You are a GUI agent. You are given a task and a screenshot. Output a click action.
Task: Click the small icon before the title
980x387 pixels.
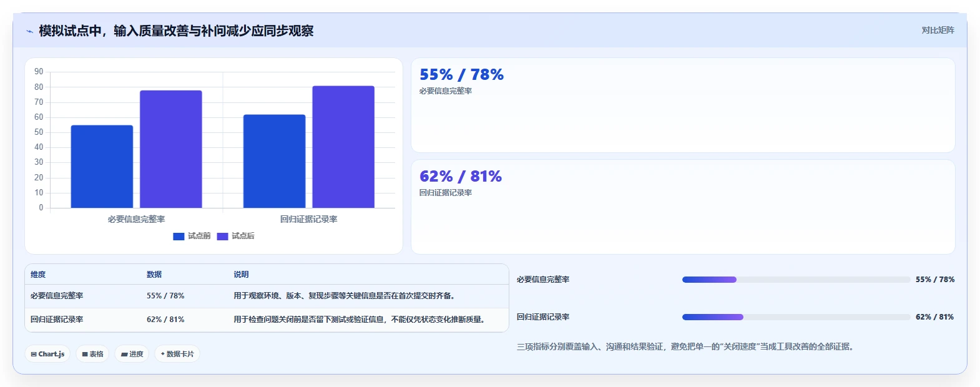tap(29, 31)
